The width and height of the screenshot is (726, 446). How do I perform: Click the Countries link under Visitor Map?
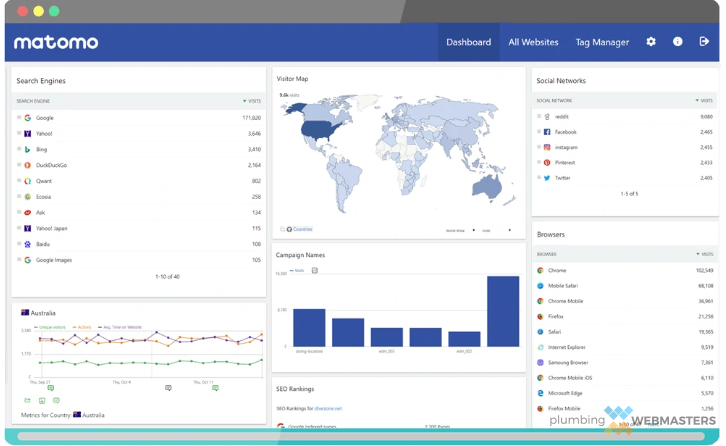coord(302,229)
